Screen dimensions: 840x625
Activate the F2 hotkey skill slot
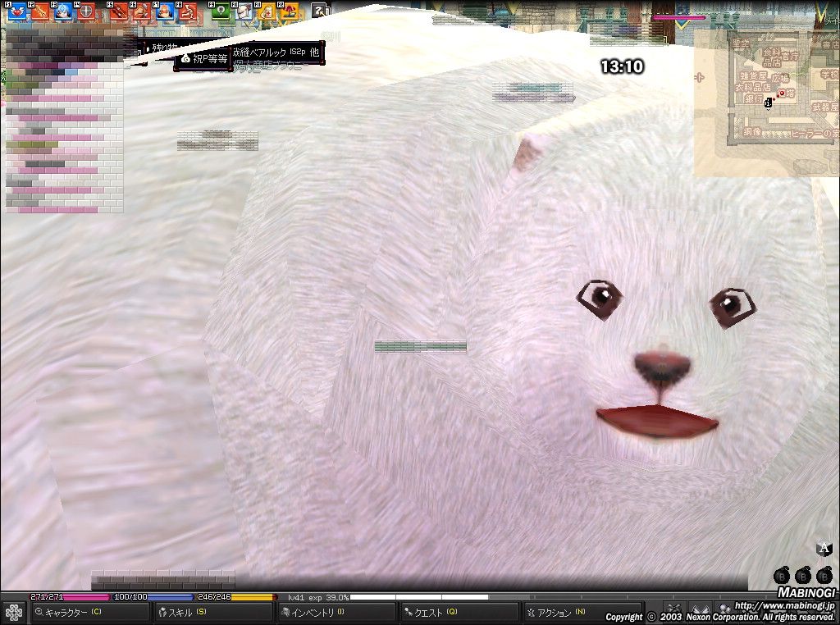40,11
